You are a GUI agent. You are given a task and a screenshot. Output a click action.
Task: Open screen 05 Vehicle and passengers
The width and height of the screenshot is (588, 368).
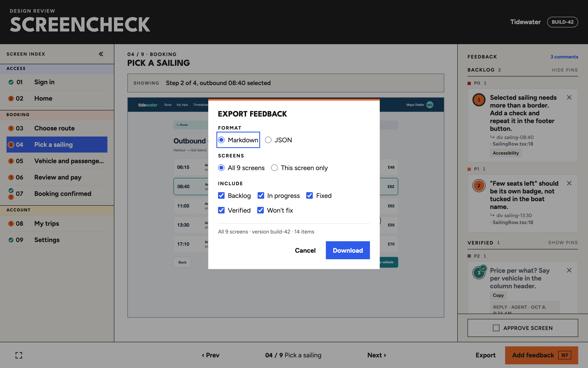click(57, 161)
